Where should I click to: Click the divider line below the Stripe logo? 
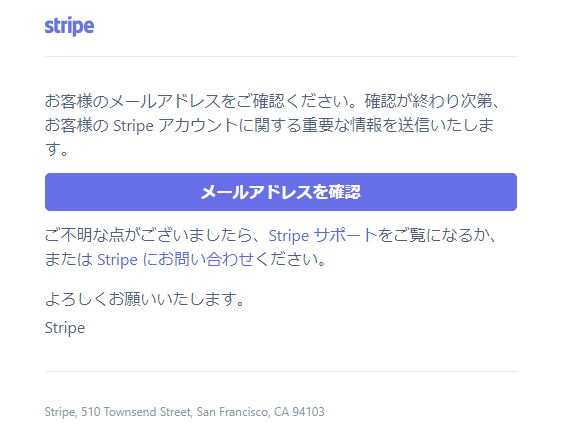[281, 57]
